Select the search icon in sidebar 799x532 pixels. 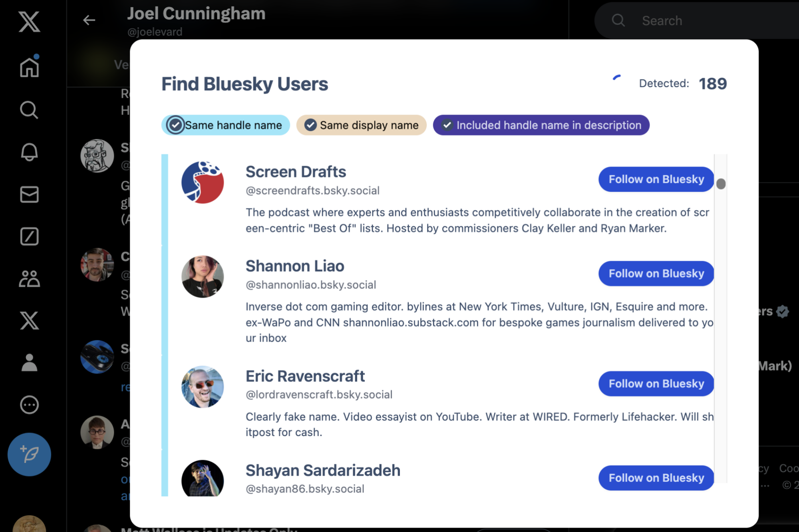pos(29,110)
